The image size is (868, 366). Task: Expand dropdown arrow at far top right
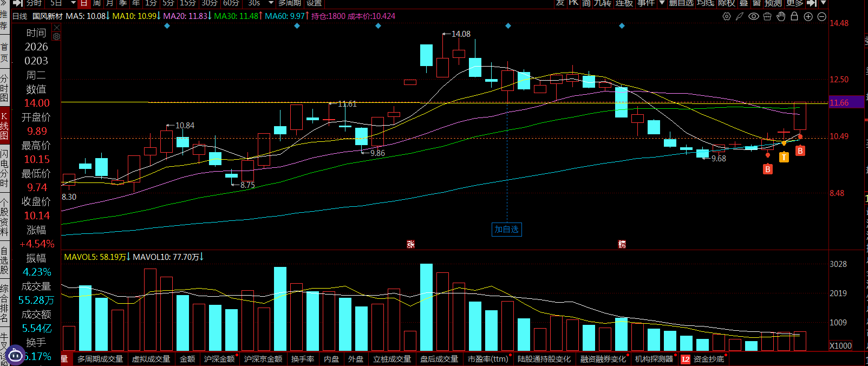(x=824, y=3)
